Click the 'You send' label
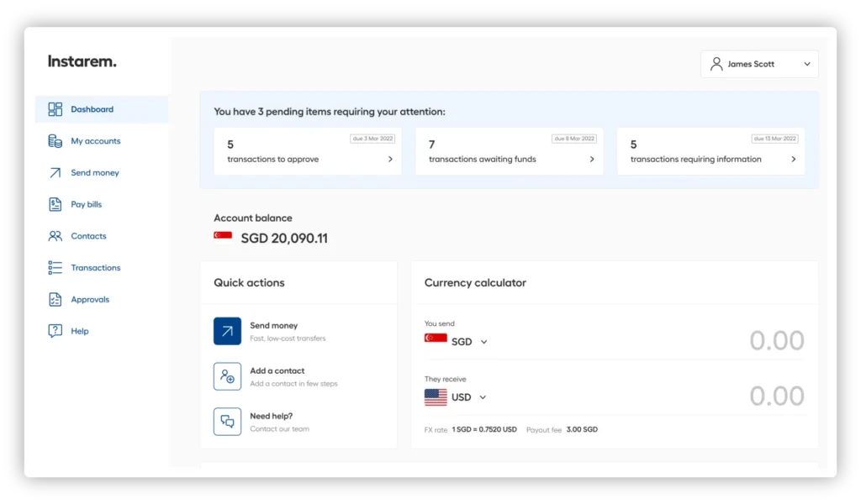The image size is (861, 504). (x=439, y=323)
